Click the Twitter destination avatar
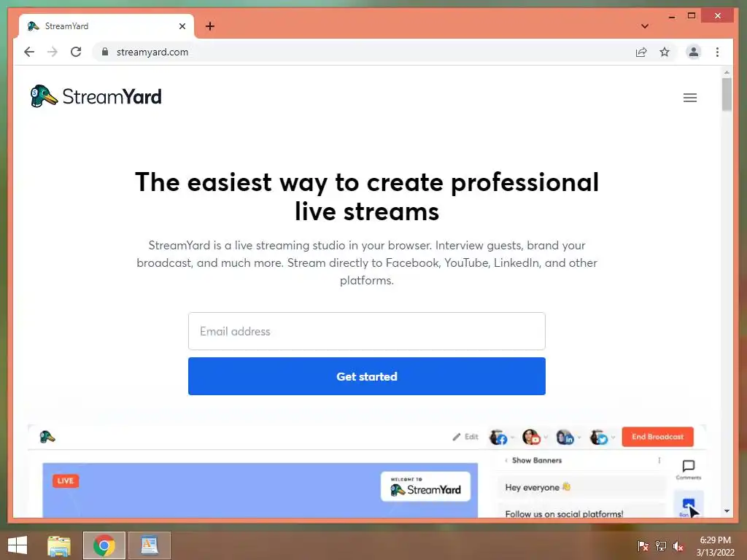Image resolution: width=747 pixels, height=560 pixels. pos(599,437)
